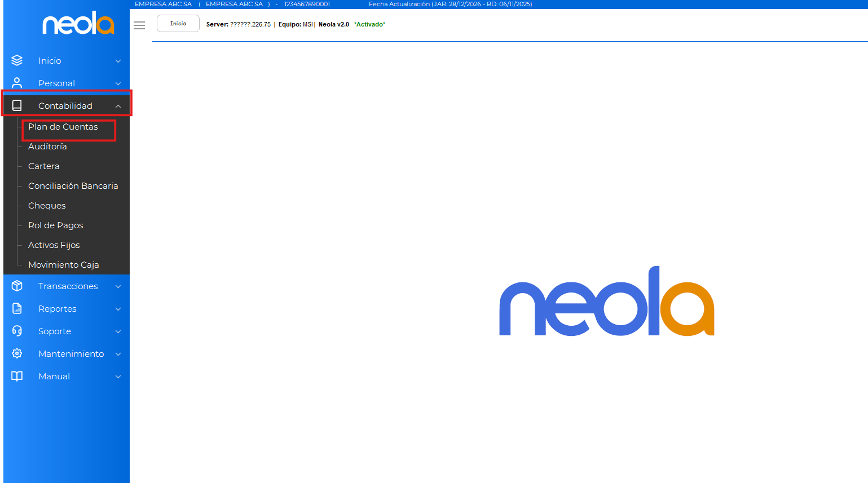This screenshot has height=483, width=868.
Task: Expand the Mantenimiento menu chevron
Action: [118, 354]
